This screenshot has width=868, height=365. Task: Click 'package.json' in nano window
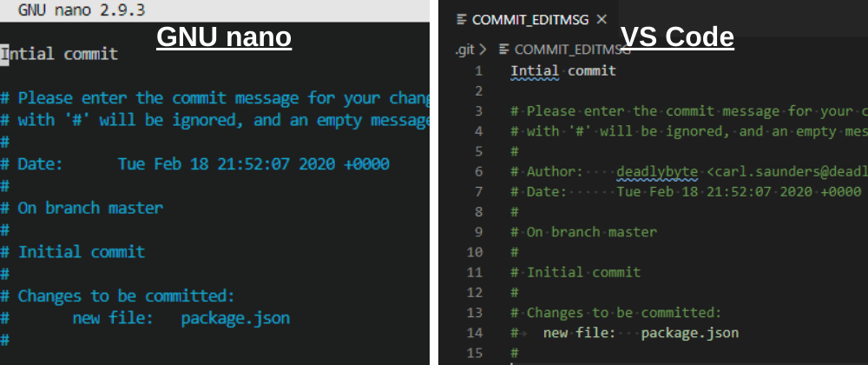(x=235, y=318)
